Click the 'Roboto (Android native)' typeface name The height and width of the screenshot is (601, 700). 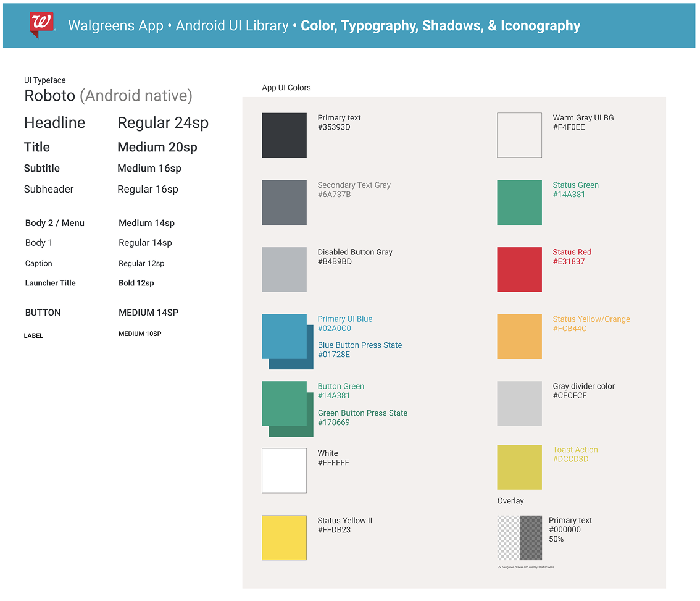108,96
